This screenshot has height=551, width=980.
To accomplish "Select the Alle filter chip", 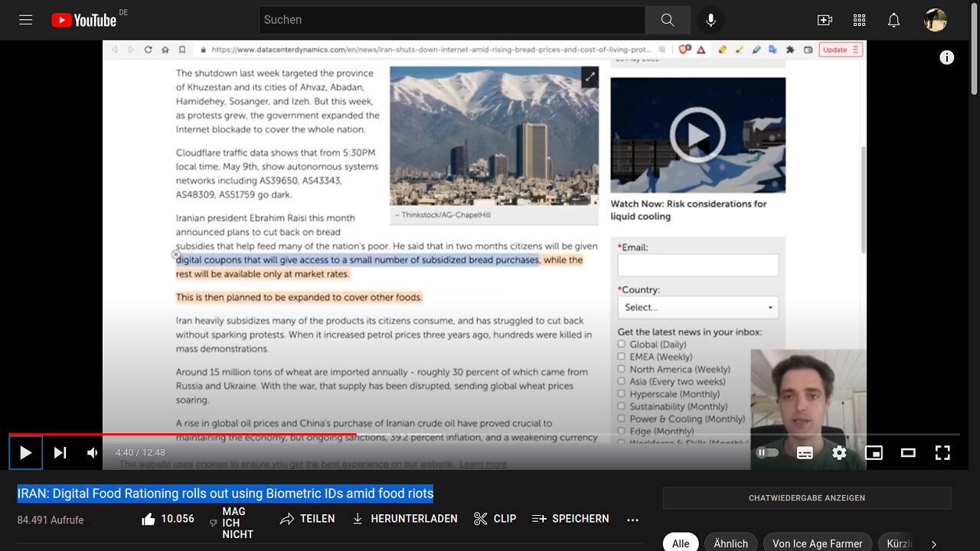I will coord(681,543).
